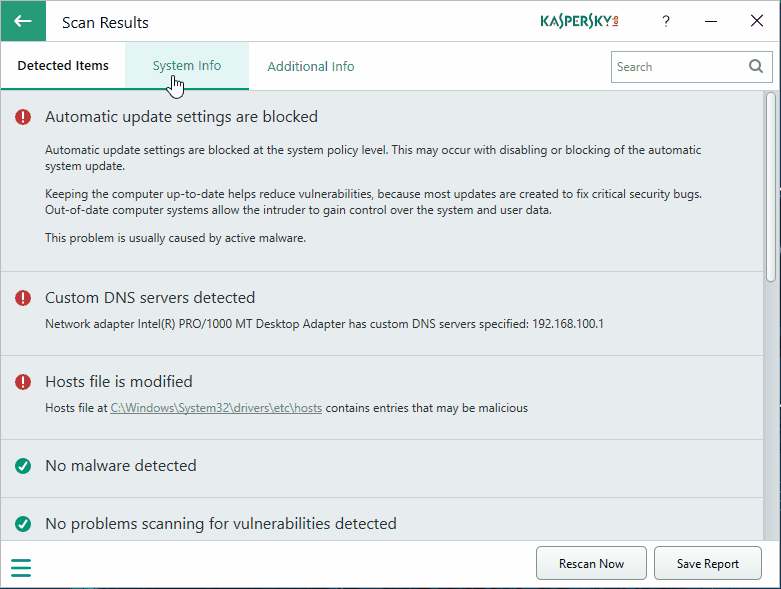Viewport: 781px width, 589px height.
Task: Click the vertical scrollbar thumb
Action: 771,187
